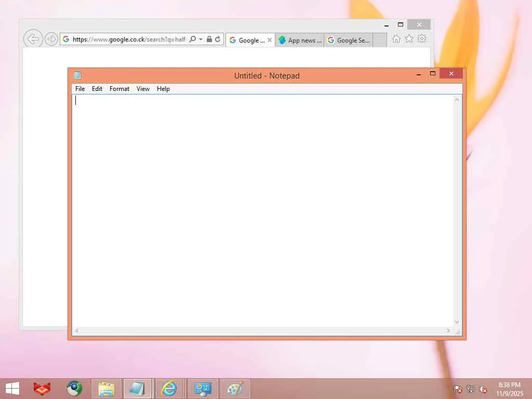532x399 pixels.
Task: Open the View menu in Notepad
Action: [143, 89]
